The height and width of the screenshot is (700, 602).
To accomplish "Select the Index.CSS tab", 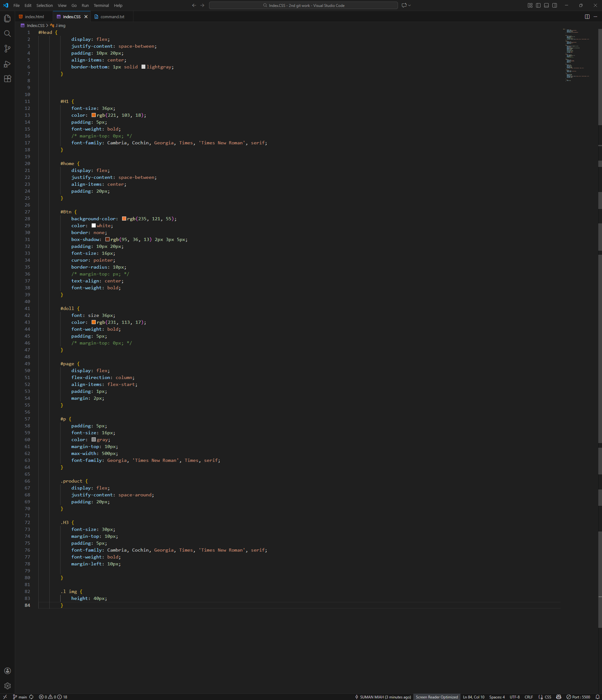I will (72, 17).
